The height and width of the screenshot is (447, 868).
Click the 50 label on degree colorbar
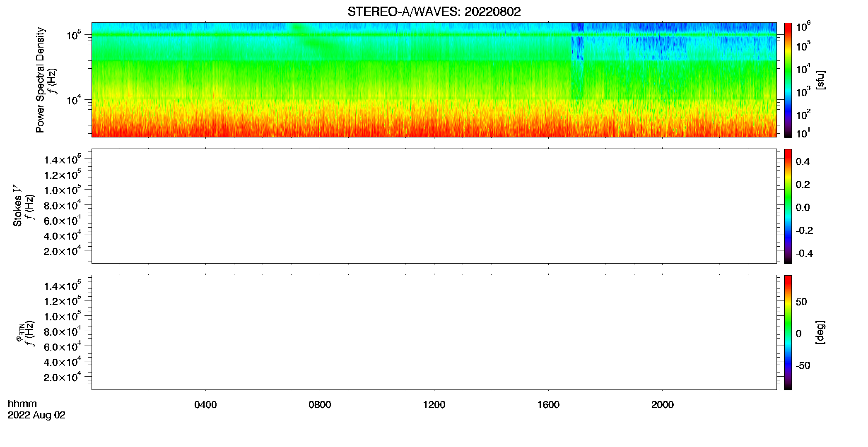point(801,302)
